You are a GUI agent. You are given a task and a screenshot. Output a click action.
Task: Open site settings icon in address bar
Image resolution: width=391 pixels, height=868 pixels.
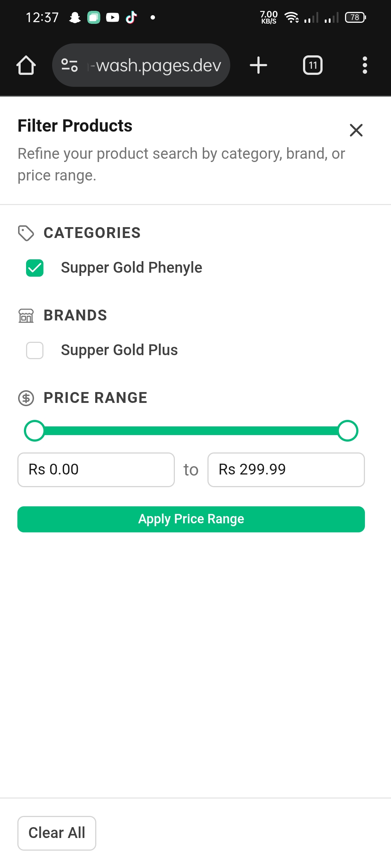click(70, 65)
